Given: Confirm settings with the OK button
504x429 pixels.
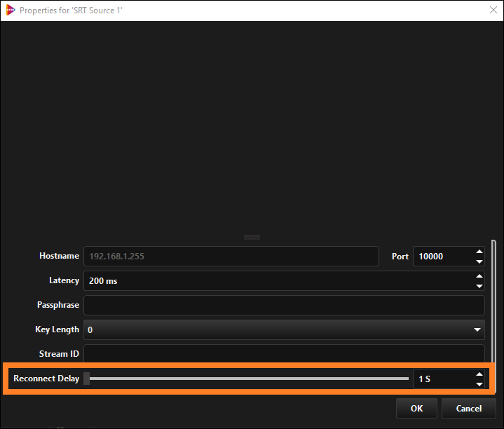Looking at the screenshot, I should coord(416,408).
